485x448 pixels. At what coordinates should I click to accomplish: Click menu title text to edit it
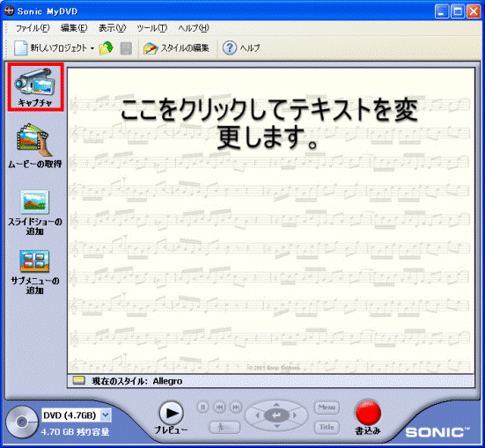click(x=269, y=124)
